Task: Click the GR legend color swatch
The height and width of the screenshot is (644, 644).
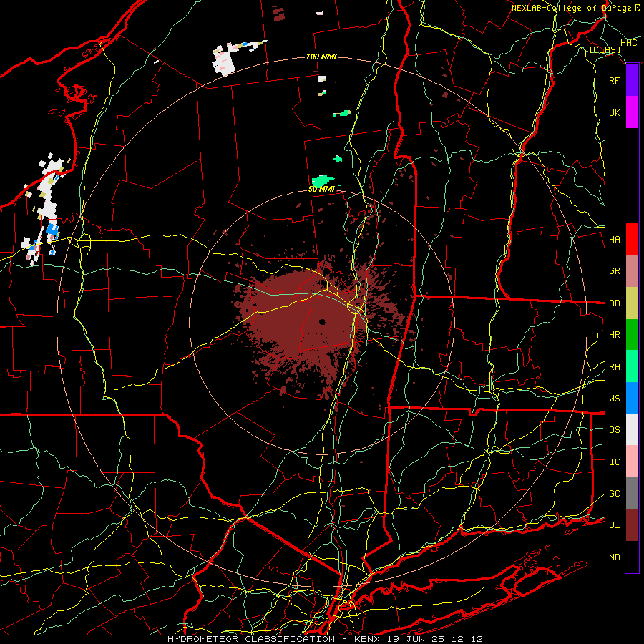Action: click(x=632, y=271)
